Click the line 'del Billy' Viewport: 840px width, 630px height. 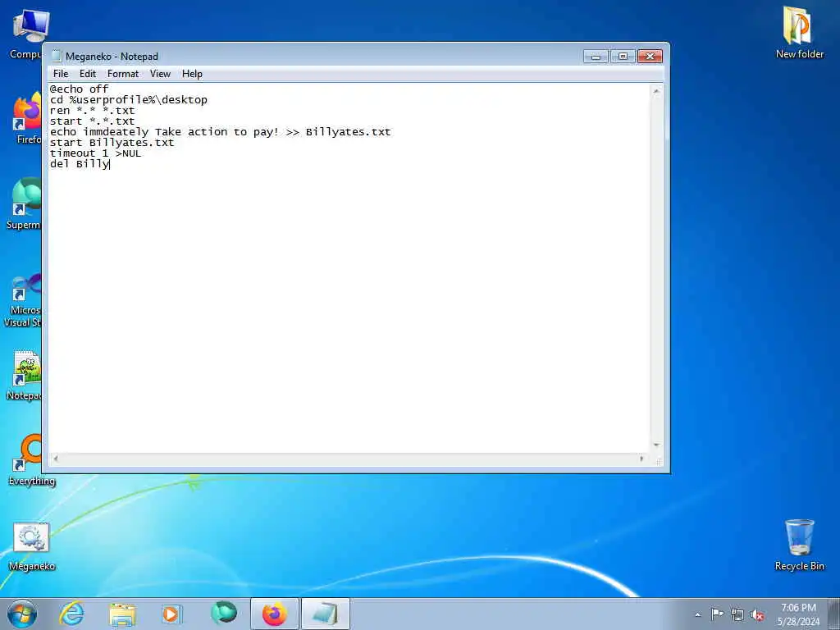(80, 164)
